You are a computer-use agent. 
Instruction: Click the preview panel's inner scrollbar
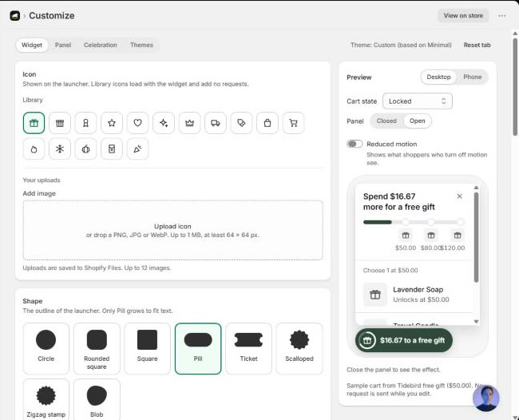point(477,237)
